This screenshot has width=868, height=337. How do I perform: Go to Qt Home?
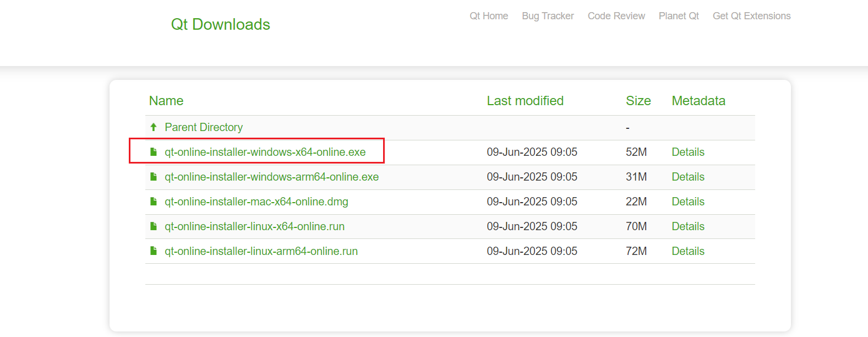(x=489, y=16)
